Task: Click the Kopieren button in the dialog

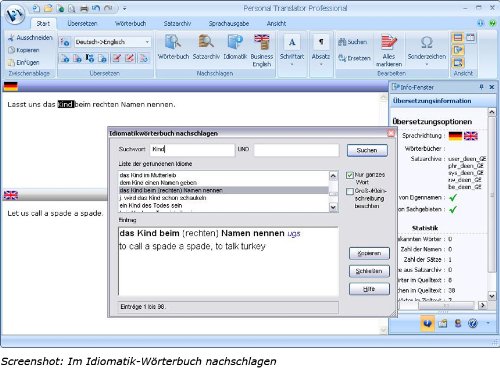Action: pos(369,253)
